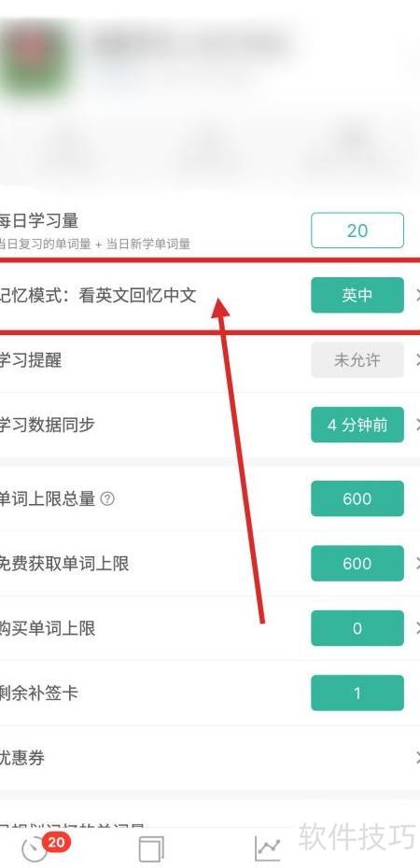Tap the 4 分钟前 sync button
This screenshot has width=420, height=868.
[x=357, y=425]
